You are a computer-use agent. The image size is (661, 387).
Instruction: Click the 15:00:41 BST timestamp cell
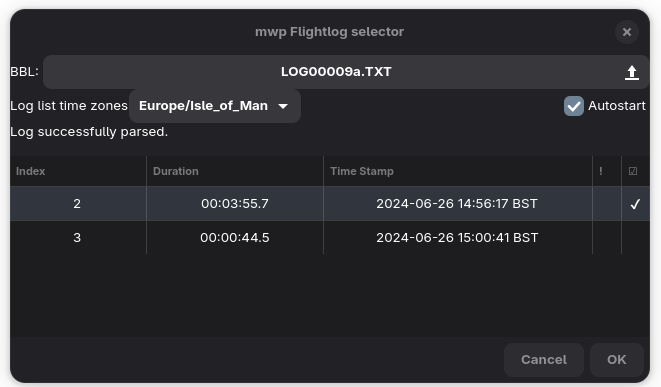(457, 238)
